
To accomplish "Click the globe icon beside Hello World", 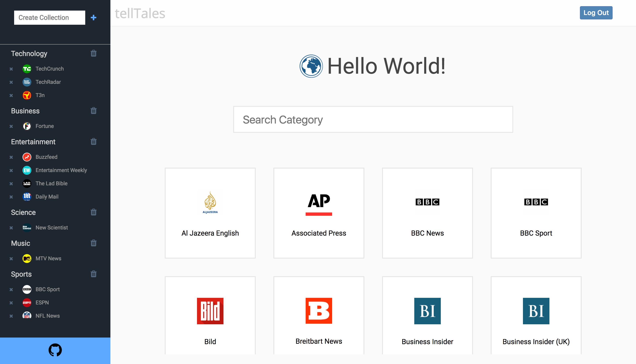I will pyautogui.click(x=311, y=66).
